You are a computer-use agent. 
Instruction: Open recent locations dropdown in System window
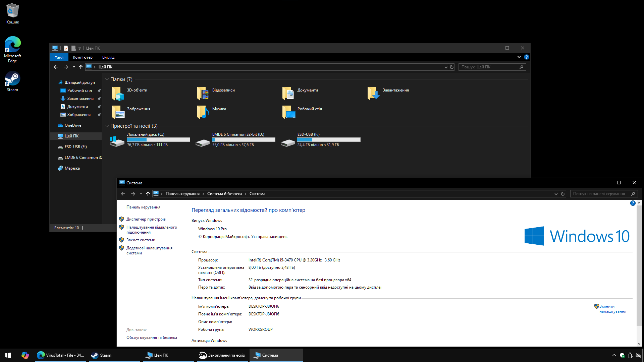tap(141, 194)
